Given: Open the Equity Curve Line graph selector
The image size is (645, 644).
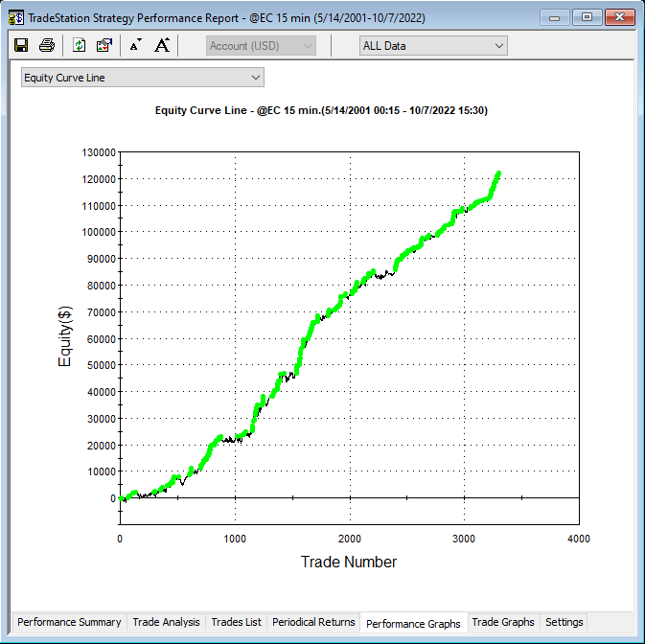Looking at the screenshot, I should tap(143, 78).
